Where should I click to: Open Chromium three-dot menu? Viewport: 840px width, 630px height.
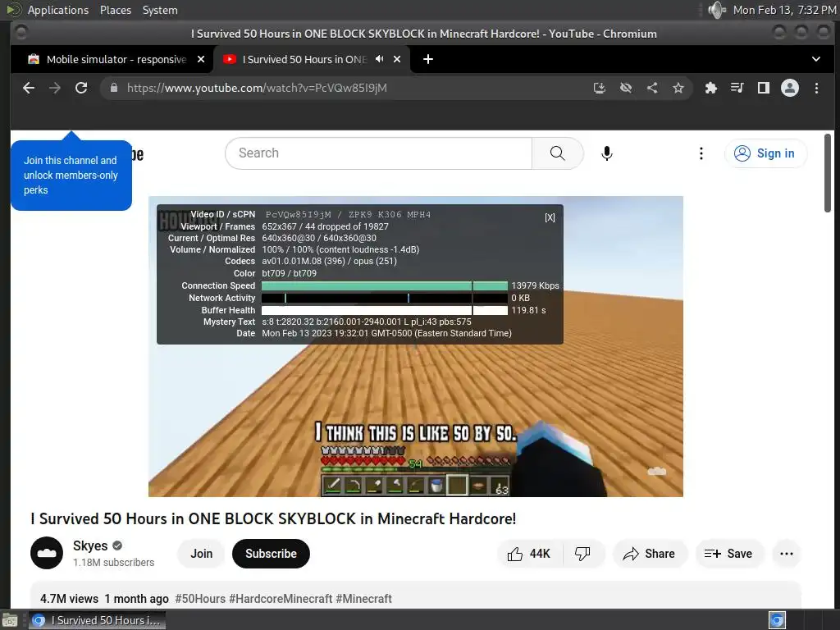pos(816,88)
